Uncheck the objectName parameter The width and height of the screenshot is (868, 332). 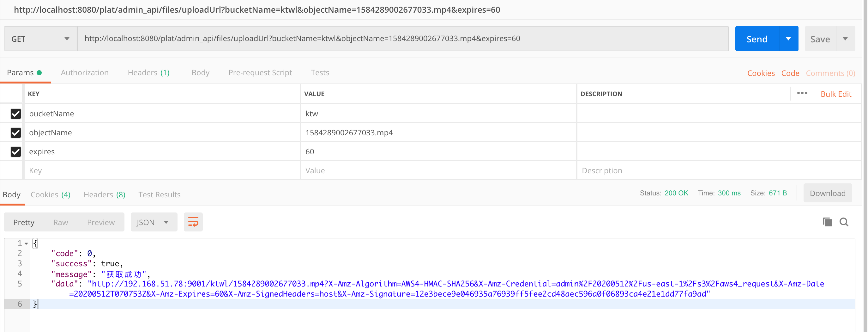[x=15, y=132]
